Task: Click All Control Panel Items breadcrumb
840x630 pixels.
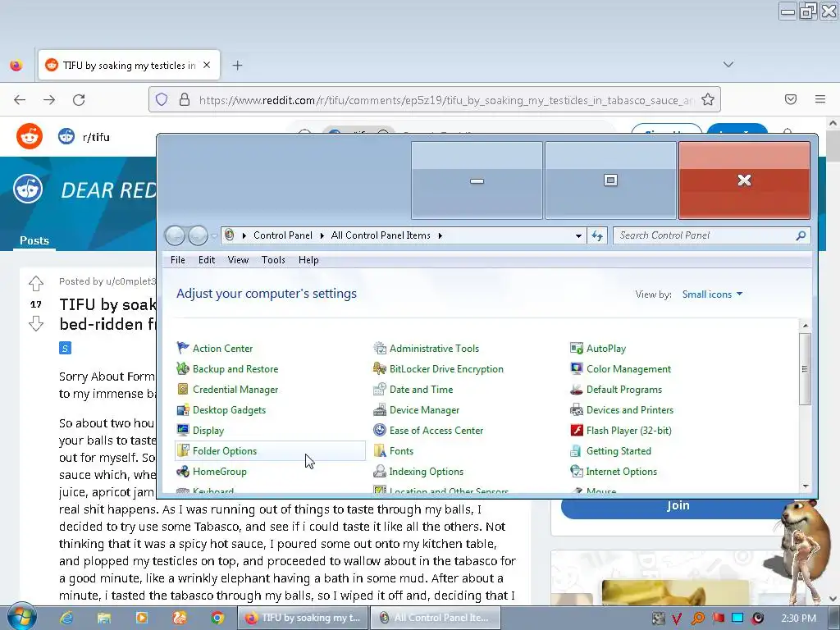Action: click(381, 235)
